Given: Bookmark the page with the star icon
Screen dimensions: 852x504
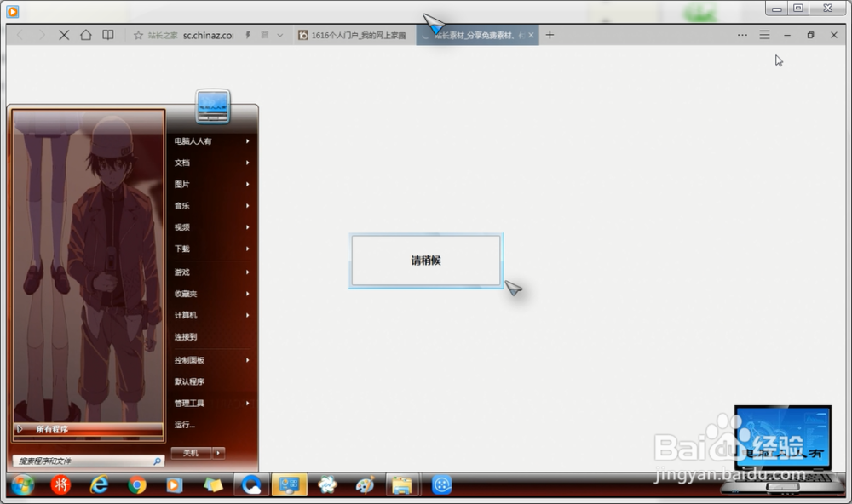Looking at the screenshot, I should pos(138,35).
